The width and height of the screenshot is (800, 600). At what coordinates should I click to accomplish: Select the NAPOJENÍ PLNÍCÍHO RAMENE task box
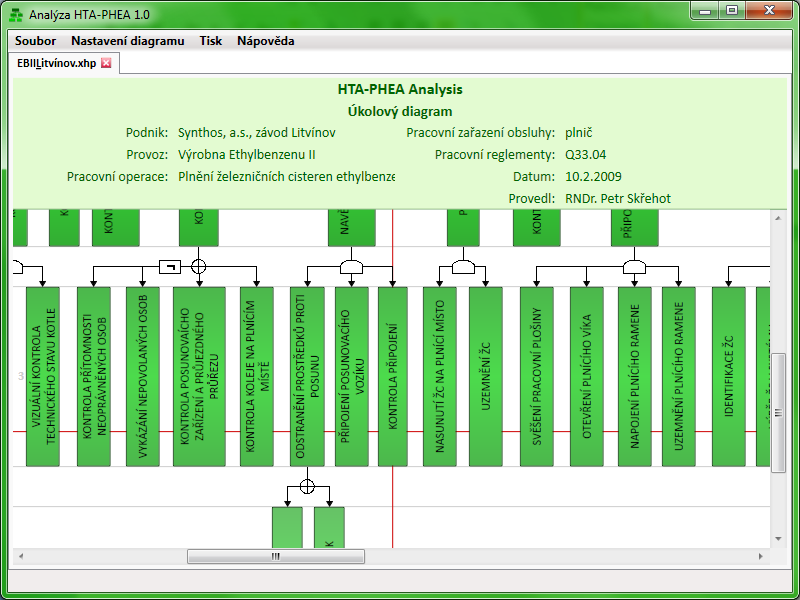click(x=635, y=377)
